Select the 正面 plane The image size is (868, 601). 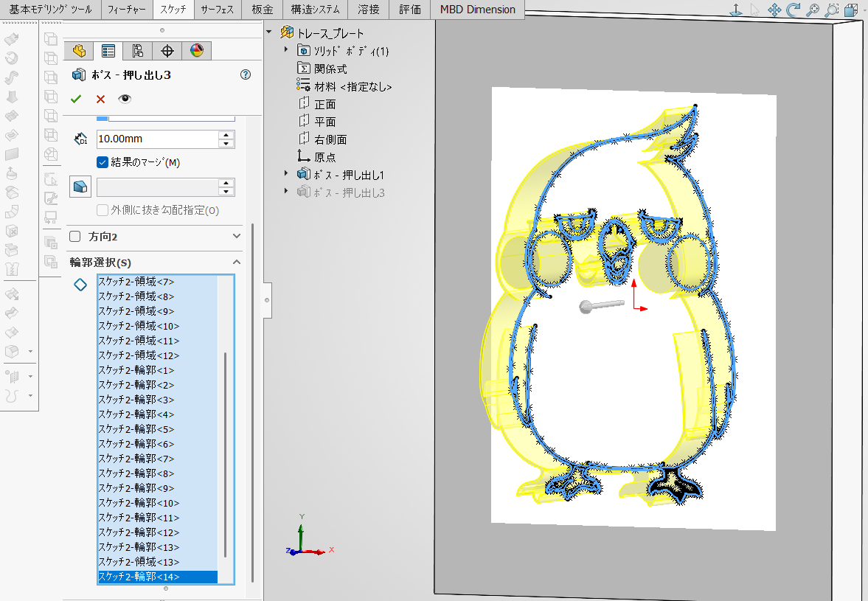coord(317,104)
